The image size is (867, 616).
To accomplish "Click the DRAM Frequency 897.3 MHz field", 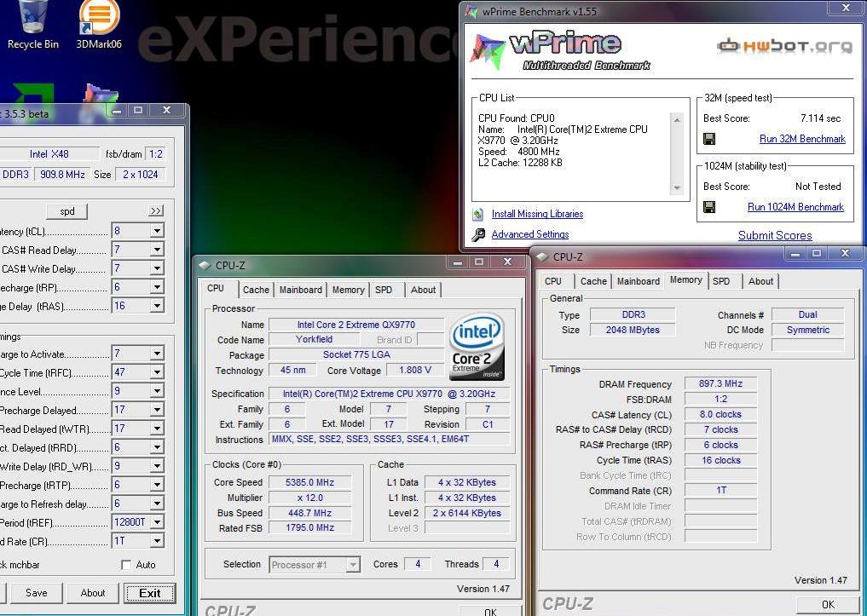I will pyautogui.click(x=720, y=383).
